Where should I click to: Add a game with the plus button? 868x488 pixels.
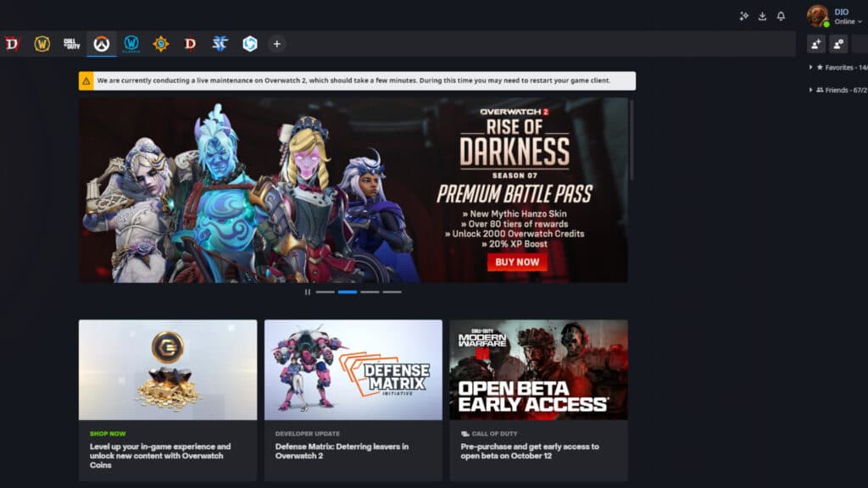pos(277,44)
